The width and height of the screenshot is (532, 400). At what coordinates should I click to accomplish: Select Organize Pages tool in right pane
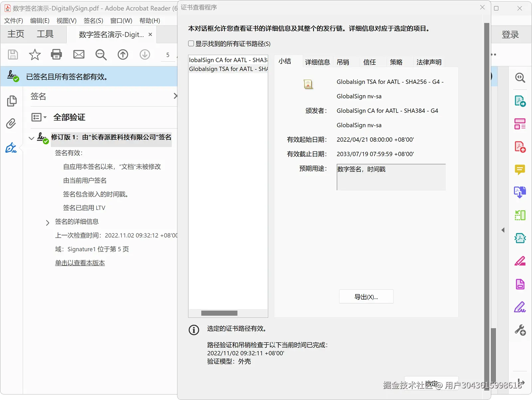[x=520, y=124]
